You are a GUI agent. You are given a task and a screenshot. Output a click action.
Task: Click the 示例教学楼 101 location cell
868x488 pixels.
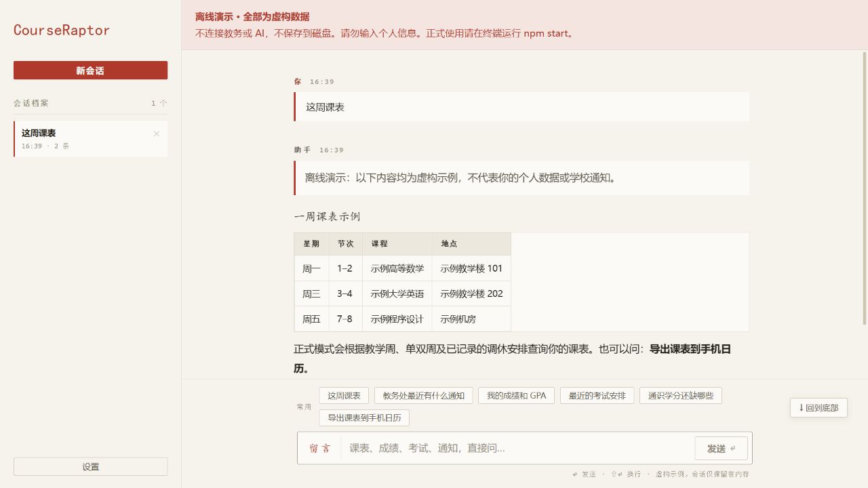pyautogui.click(x=471, y=268)
